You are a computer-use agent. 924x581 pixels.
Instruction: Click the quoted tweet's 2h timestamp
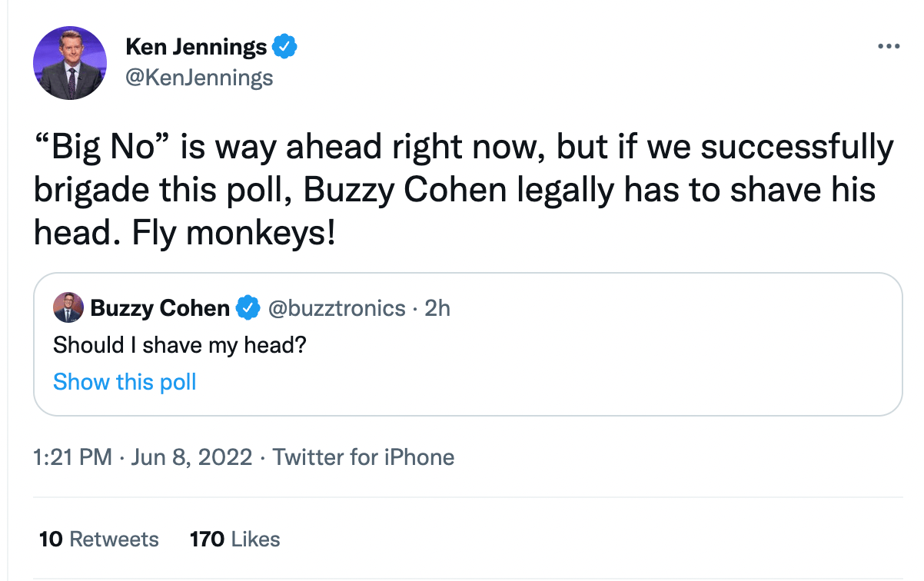(x=437, y=309)
